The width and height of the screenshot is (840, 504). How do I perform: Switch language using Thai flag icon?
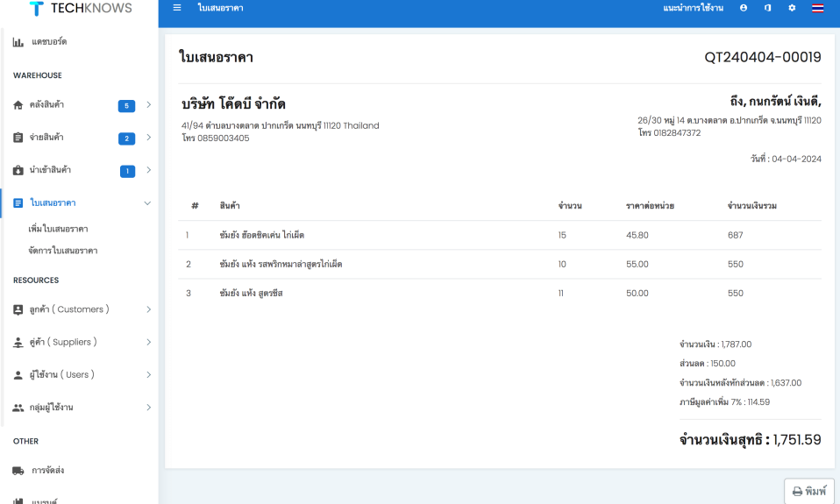point(817,8)
